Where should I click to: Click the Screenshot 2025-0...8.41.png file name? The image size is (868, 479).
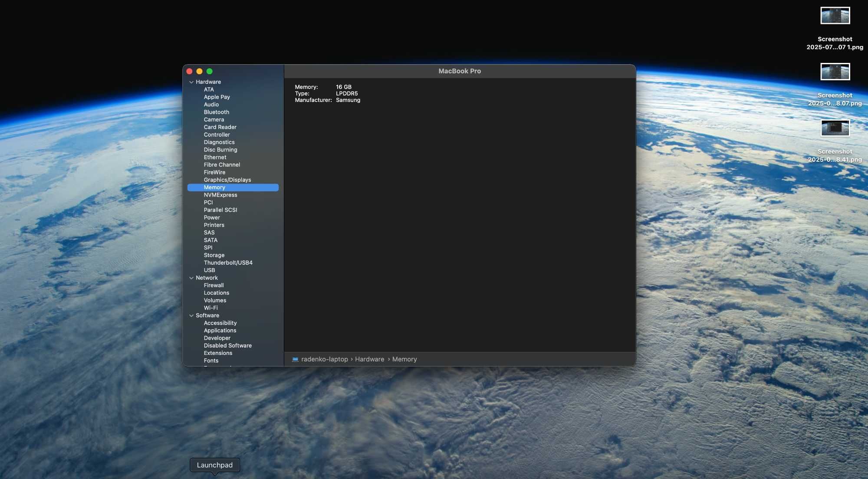[x=835, y=156]
